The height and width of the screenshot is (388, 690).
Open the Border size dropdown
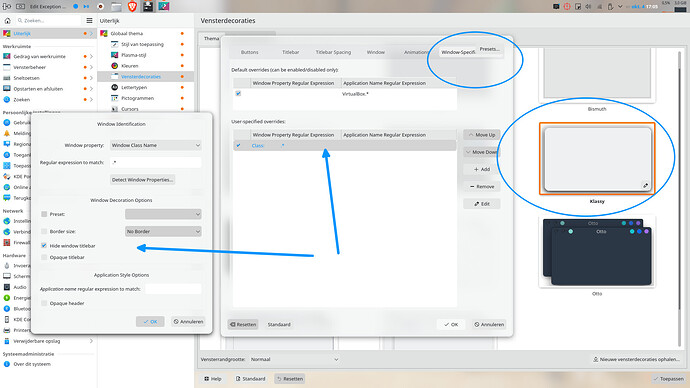pyautogui.click(x=163, y=231)
